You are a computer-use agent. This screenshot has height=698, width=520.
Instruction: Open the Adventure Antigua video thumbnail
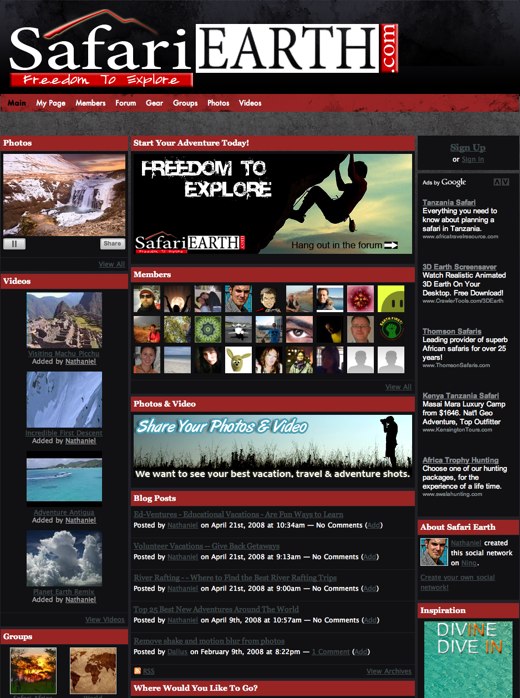point(64,479)
